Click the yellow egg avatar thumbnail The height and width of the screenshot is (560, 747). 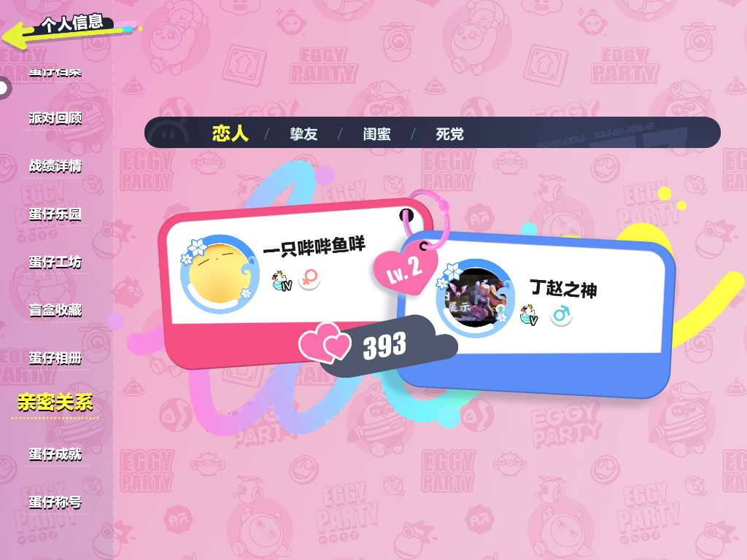coord(220,273)
